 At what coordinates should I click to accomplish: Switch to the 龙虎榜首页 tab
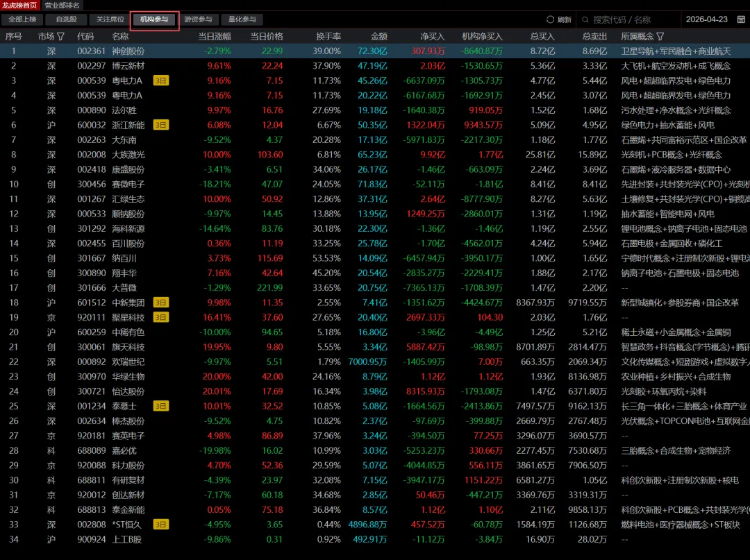[x=19, y=6]
